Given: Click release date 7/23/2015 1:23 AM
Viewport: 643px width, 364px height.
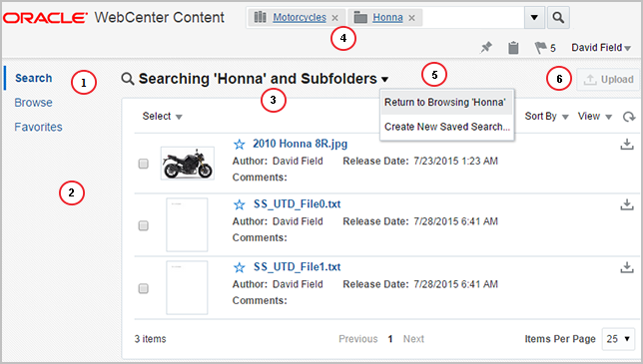Looking at the screenshot, I should click(x=455, y=161).
